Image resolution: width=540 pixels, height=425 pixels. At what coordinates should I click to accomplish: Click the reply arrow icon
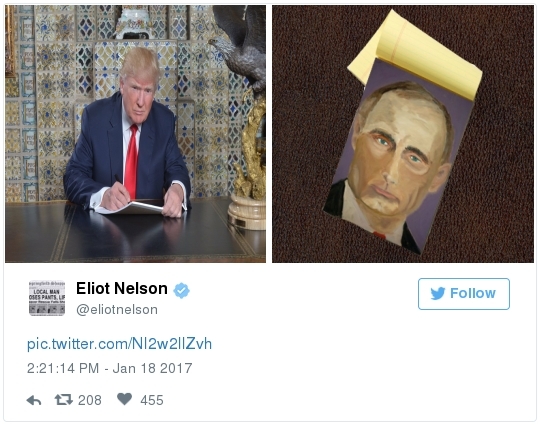pyautogui.click(x=34, y=400)
